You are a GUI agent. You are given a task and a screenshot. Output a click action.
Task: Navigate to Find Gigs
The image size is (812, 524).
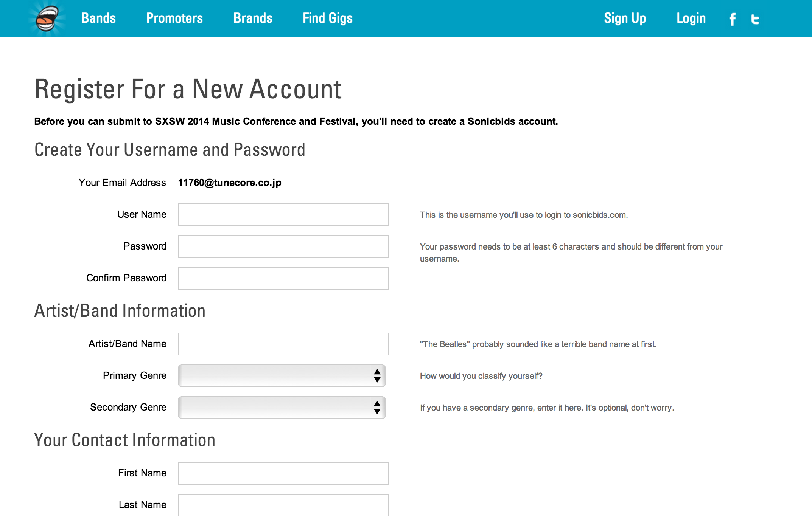coord(328,18)
